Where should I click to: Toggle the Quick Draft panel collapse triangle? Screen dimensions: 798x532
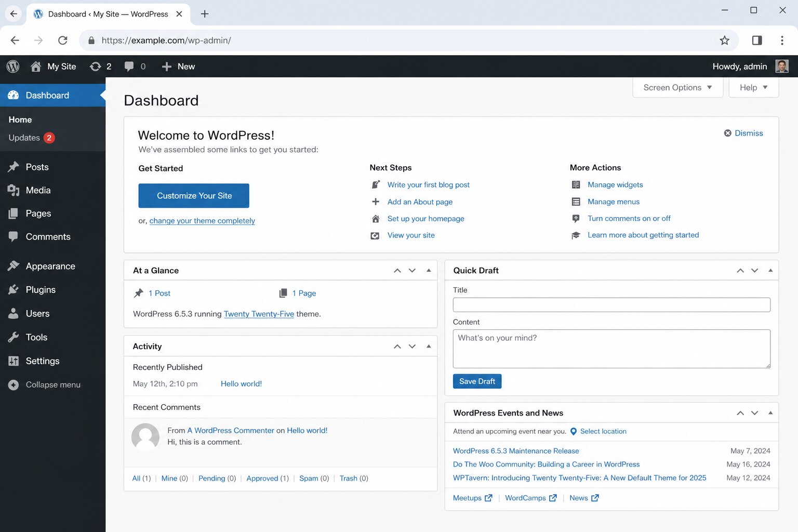pos(770,270)
